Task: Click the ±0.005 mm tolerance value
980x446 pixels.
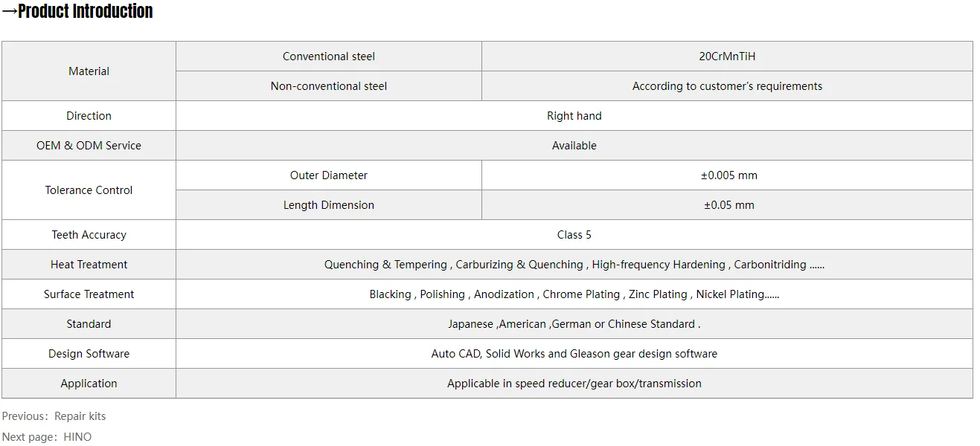Action: (x=728, y=175)
